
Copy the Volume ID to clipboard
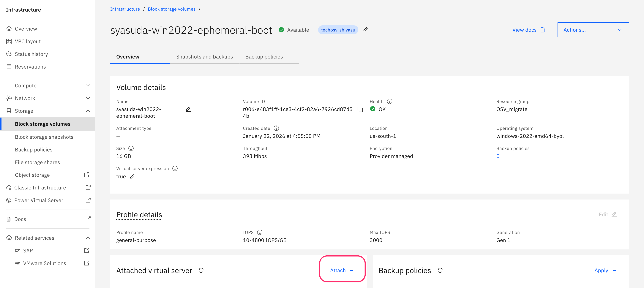(360, 109)
